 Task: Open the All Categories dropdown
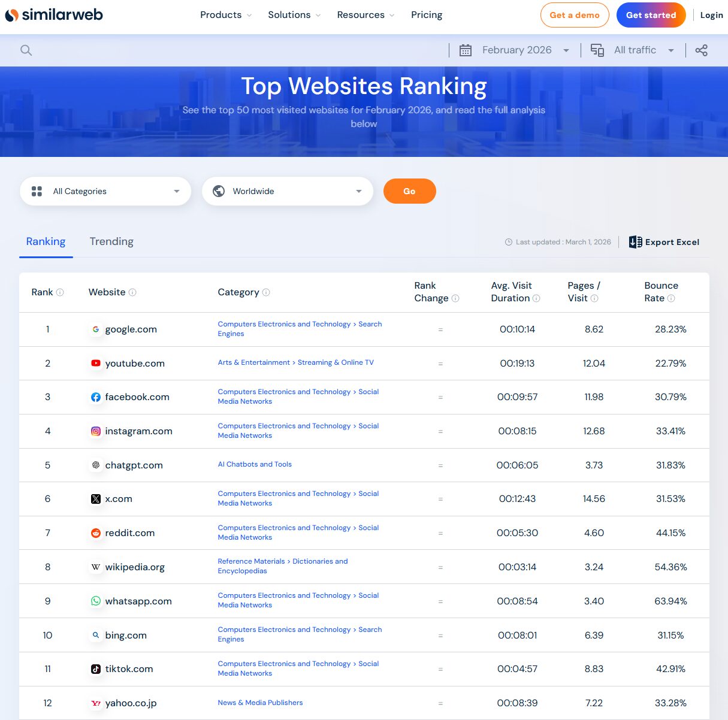click(x=105, y=191)
